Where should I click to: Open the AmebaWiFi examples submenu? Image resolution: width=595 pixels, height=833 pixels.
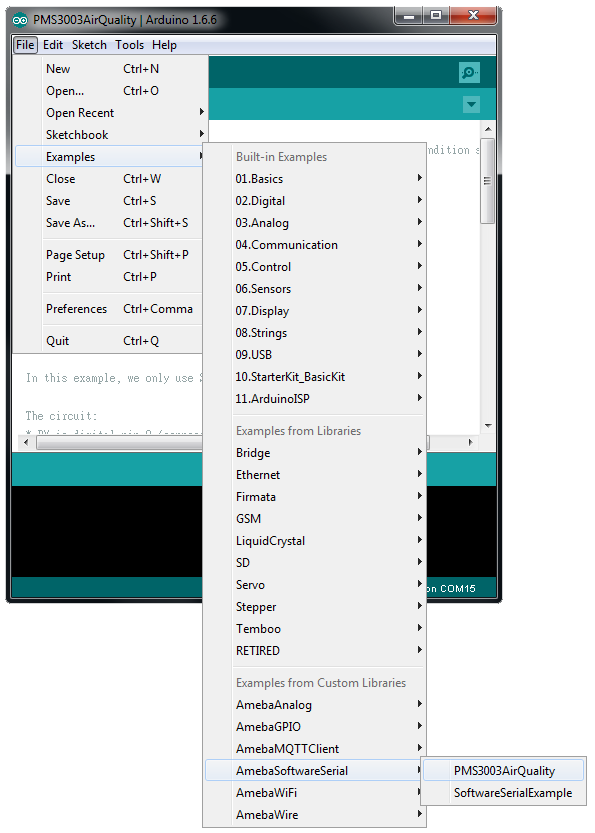[315, 793]
